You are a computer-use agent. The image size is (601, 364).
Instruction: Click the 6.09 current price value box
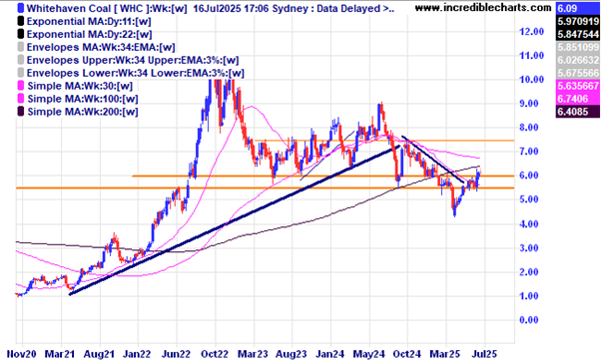pos(578,8)
